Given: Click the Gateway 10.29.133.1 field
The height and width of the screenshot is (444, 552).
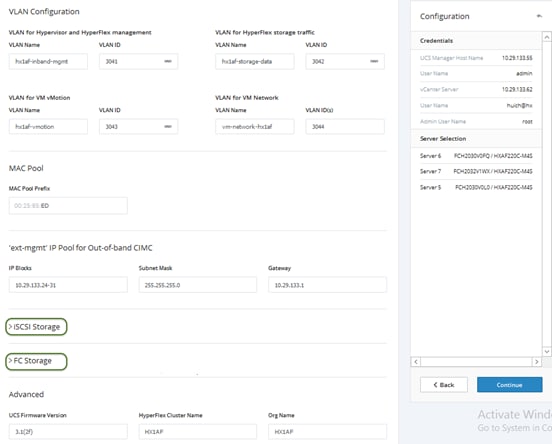Looking at the screenshot, I should (x=327, y=285).
